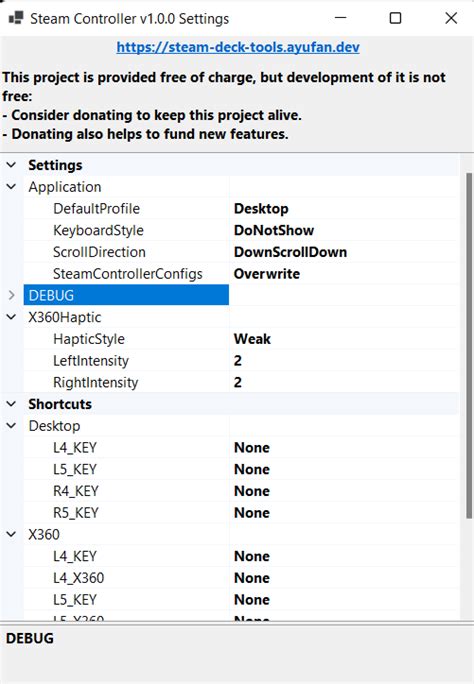Click the None value for R5_KEY

(x=252, y=513)
